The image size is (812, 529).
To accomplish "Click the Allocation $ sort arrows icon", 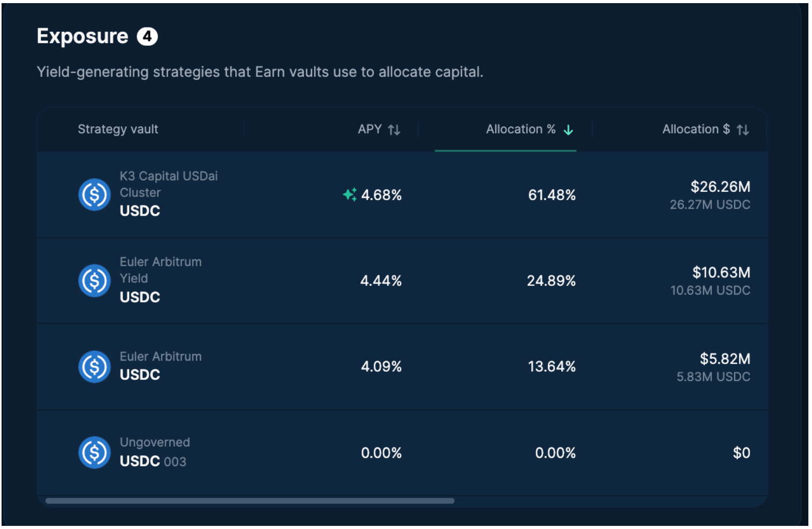I will click(x=742, y=130).
